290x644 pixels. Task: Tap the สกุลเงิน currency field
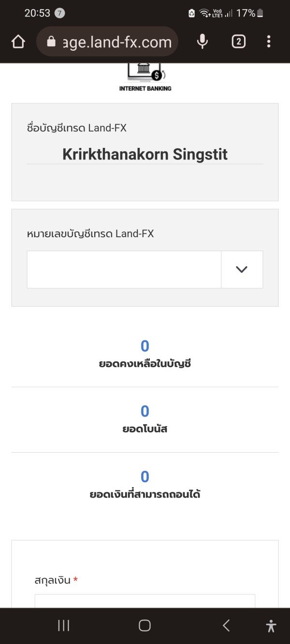pyautogui.click(x=145, y=602)
